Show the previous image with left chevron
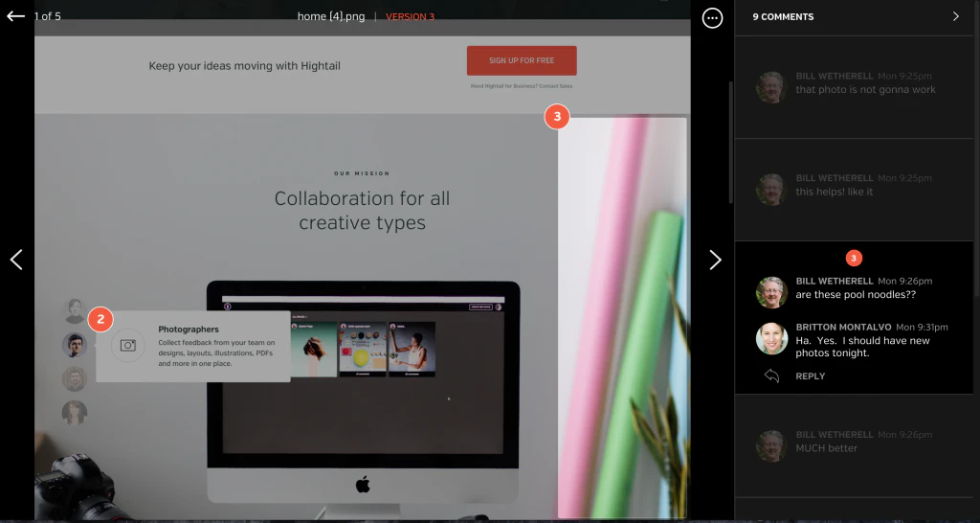Screen dimensions: 980x523 16,260
